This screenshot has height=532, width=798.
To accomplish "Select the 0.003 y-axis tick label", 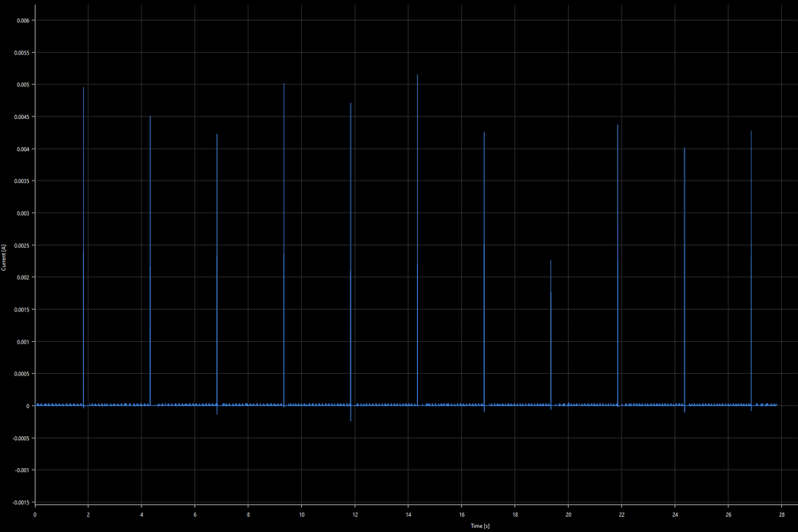I will tap(23, 212).
